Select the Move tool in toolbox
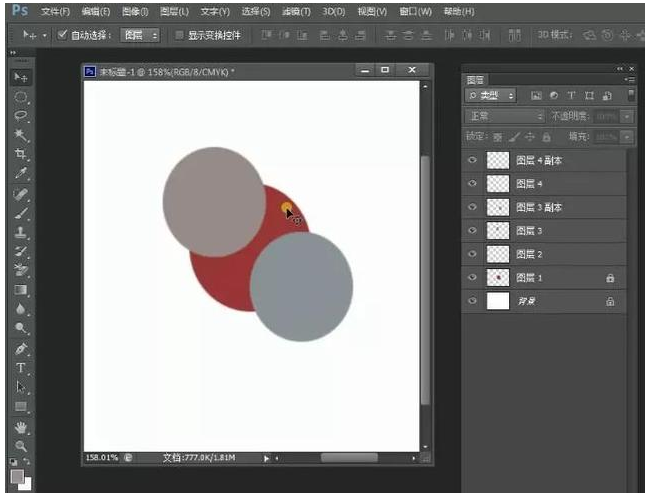The height and width of the screenshot is (497, 653). pos(20,77)
